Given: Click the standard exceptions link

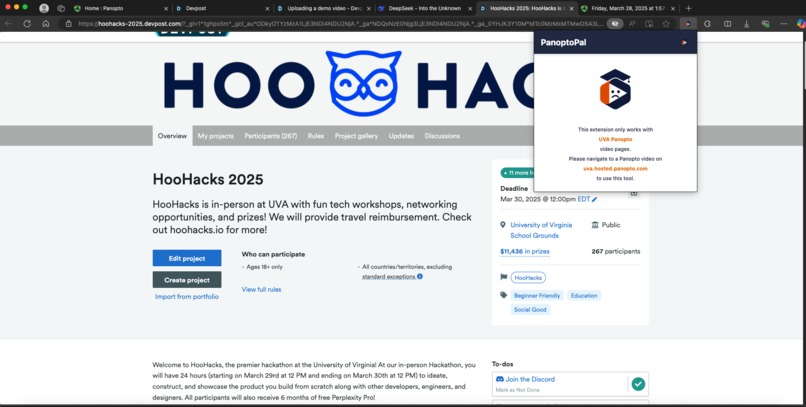Looking at the screenshot, I should click(x=389, y=276).
